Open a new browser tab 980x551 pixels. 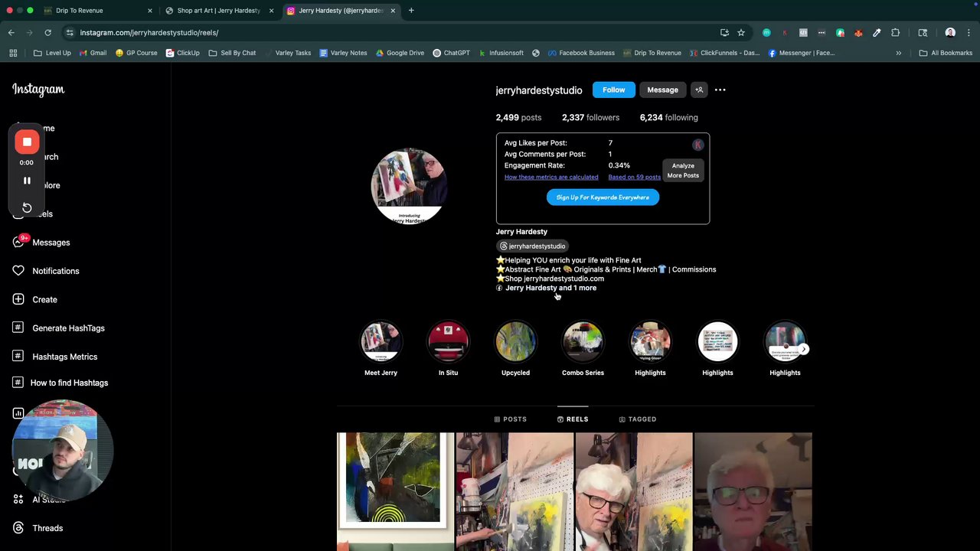[411, 11]
